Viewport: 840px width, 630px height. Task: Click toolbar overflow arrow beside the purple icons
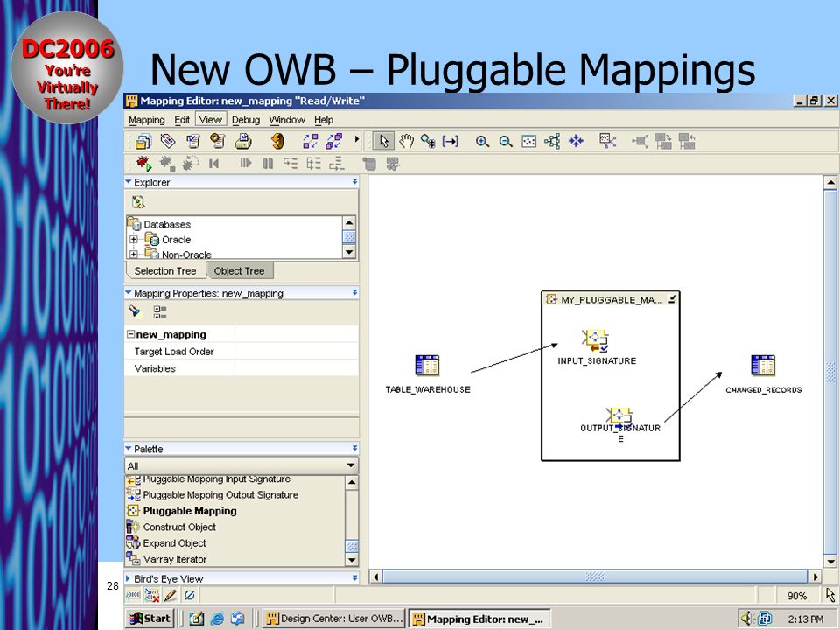(x=357, y=139)
